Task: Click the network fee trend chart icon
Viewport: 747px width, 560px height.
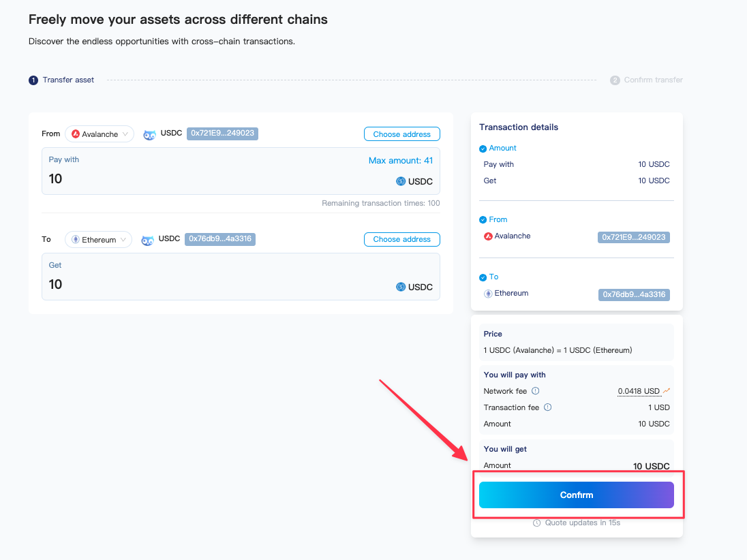Action: [667, 391]
